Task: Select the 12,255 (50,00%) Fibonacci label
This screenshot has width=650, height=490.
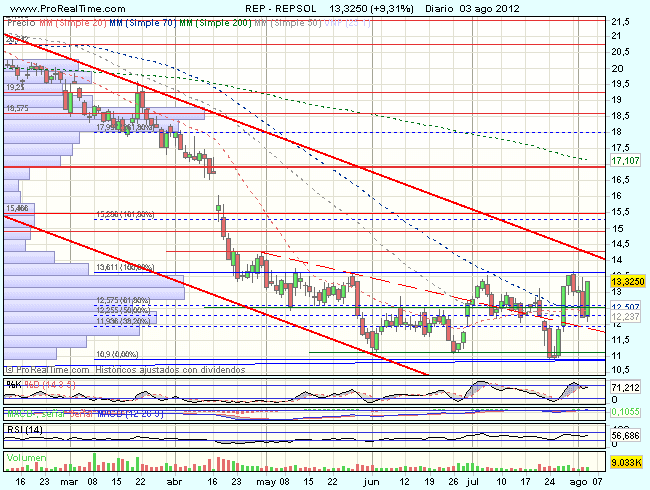Action: click(123, 310)
